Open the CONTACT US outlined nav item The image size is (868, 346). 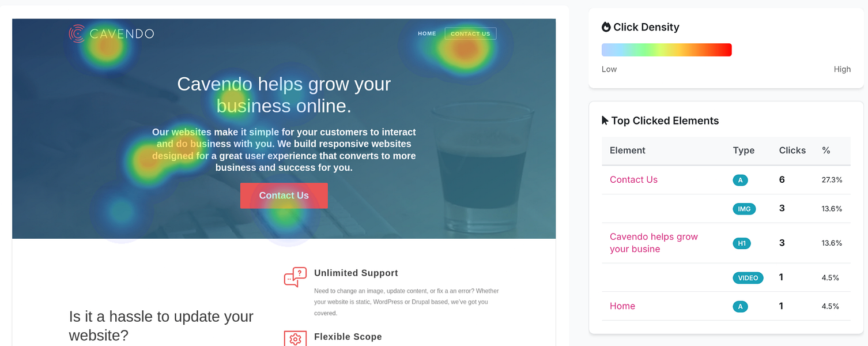pyautogui.click(x=470, y=33)
